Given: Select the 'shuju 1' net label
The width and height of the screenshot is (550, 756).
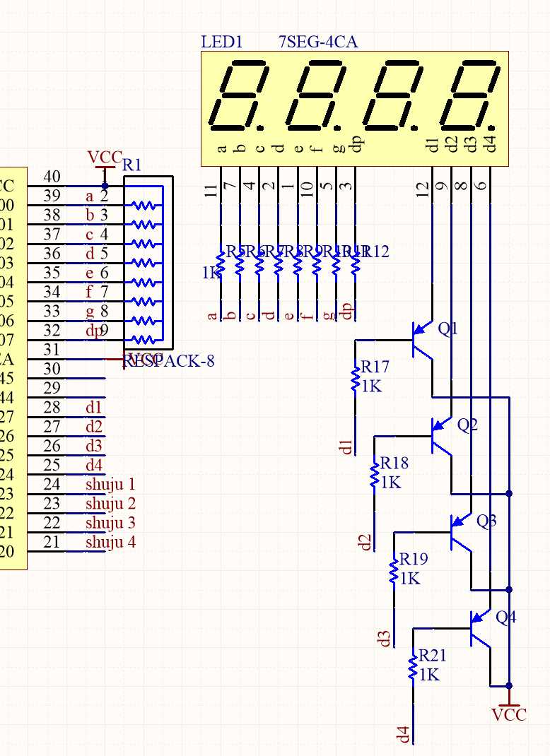Looking at the screenshot, I should pos(110,485).
